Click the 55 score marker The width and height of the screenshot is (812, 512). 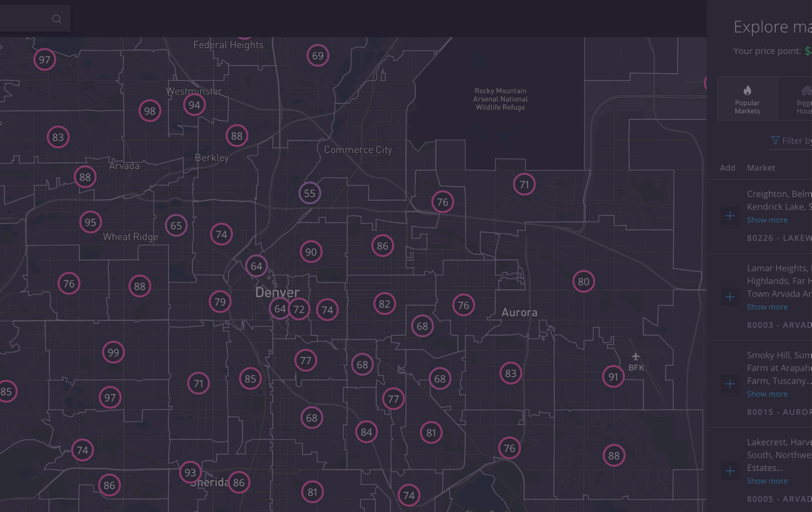coord(310,193)
